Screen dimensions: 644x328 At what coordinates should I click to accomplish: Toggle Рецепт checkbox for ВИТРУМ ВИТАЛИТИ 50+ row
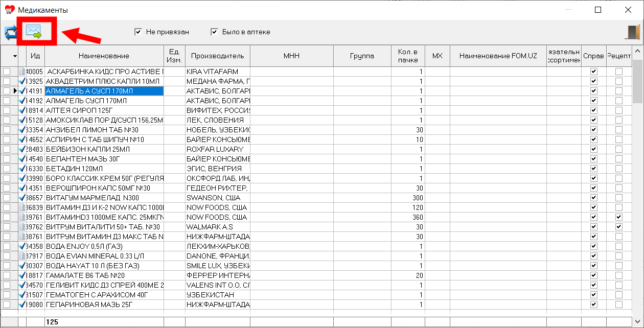click(x=619, y=227)
